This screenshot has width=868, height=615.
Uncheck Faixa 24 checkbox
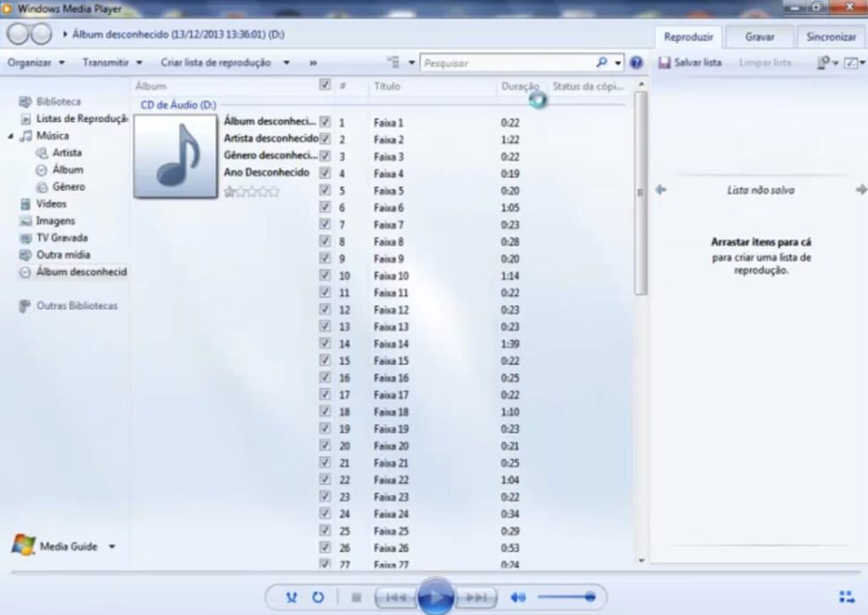pyautogui.click(x=325, y=513)
